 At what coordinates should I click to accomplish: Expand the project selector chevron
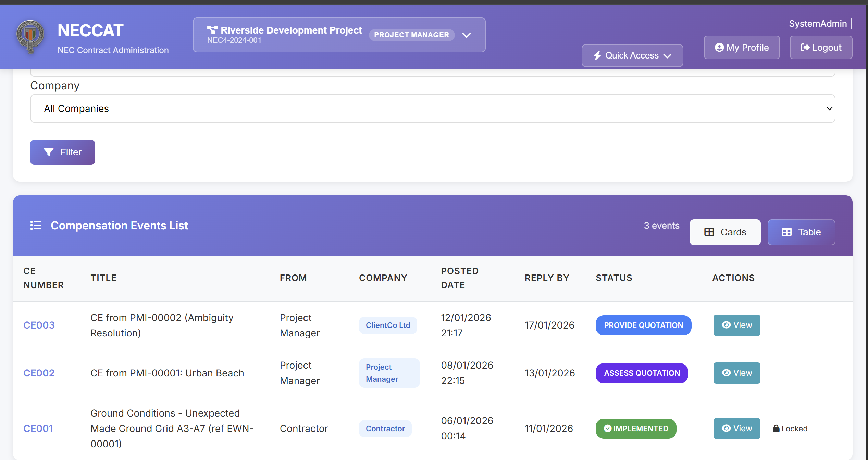point(466,35)
